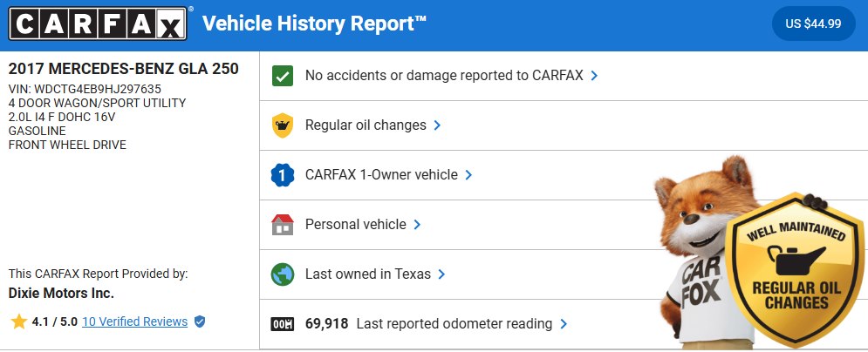Click the Well Maintained oil changes badge

click(x=796, y=271)
